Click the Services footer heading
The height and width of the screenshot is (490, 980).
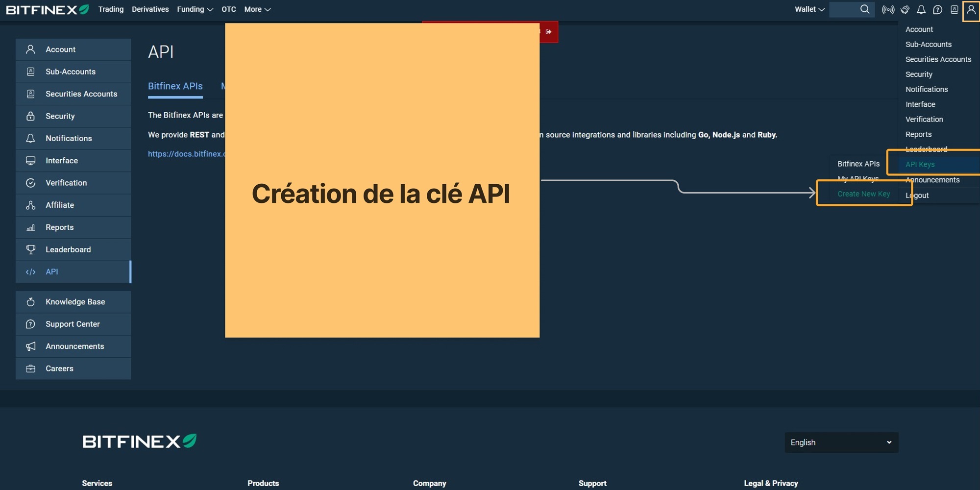click(x=97, y=483)
